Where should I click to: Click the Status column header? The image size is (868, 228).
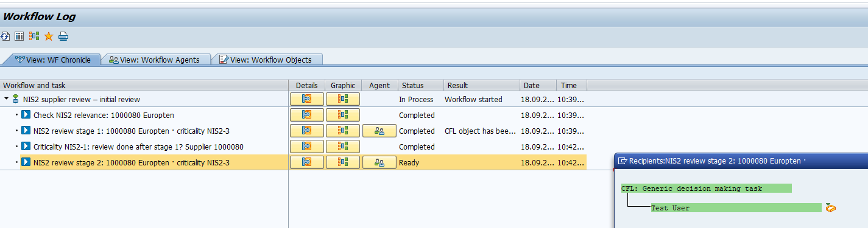421,85
